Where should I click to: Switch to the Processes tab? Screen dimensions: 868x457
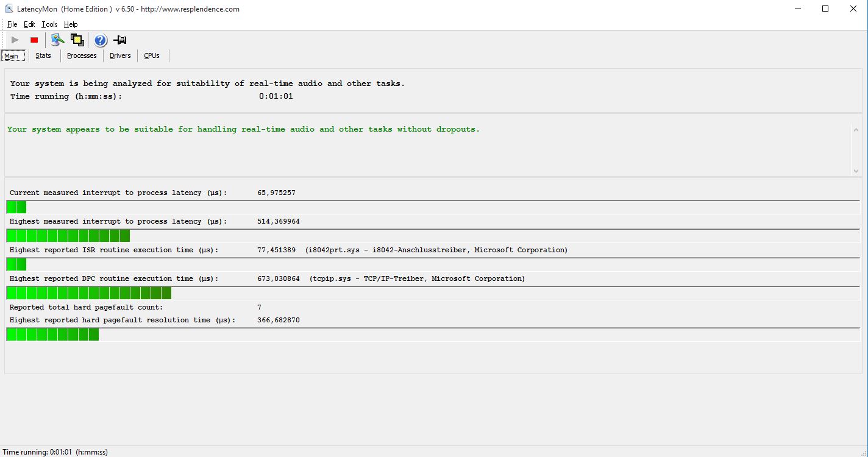(82, 55)
